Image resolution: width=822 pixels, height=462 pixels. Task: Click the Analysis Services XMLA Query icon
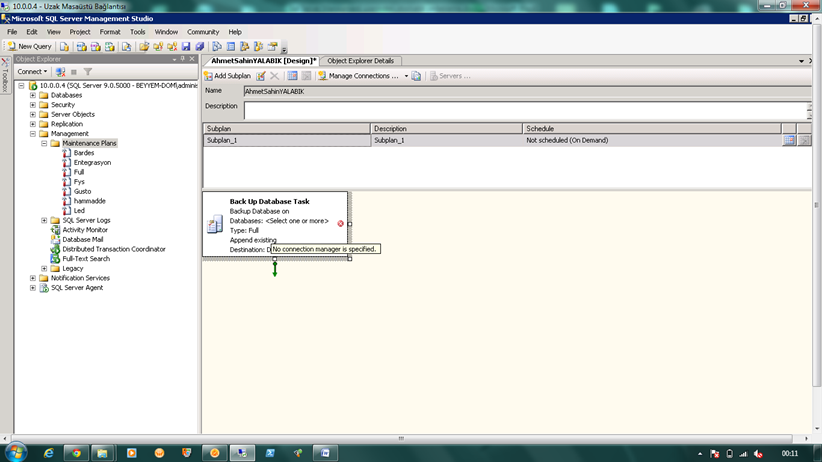(110, 47)
